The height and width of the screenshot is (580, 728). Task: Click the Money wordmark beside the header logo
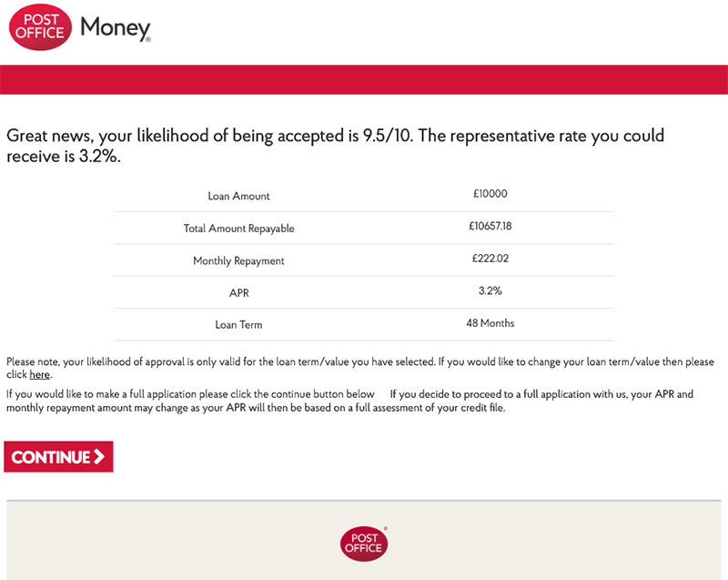coord(115,28)
